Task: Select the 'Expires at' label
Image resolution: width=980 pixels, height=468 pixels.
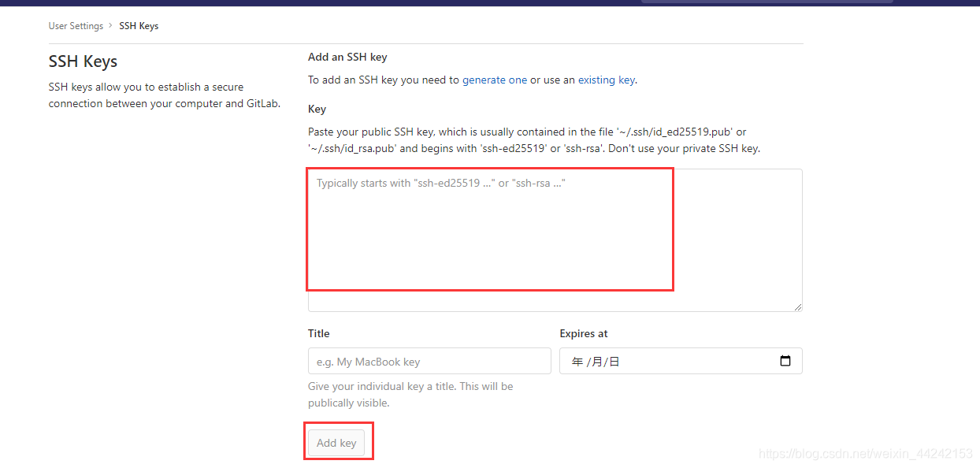Action: (584, 333)
